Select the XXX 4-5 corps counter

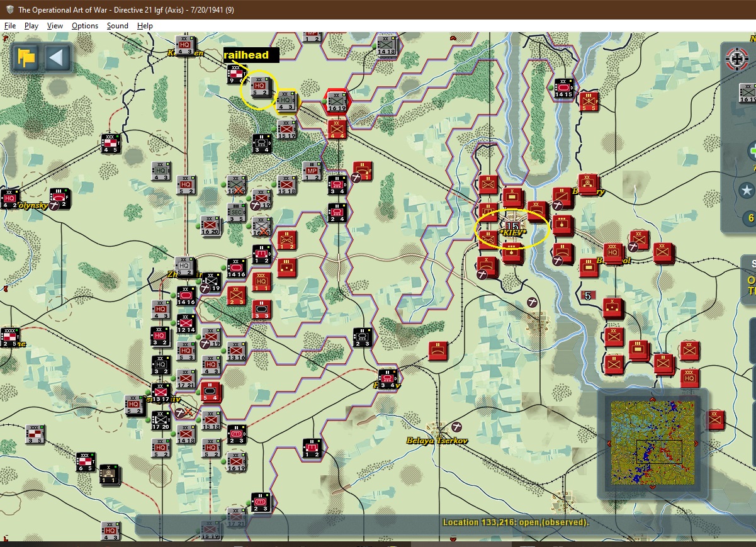click(110, 144)
